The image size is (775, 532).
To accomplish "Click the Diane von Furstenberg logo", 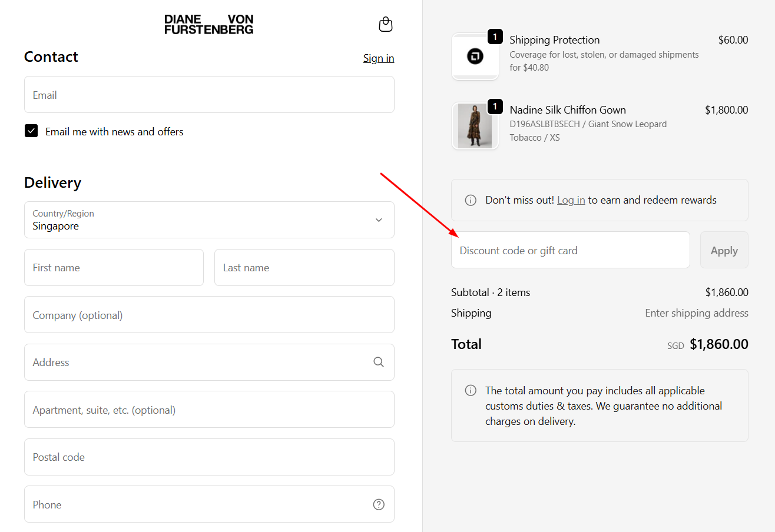I will click(208, 24).
